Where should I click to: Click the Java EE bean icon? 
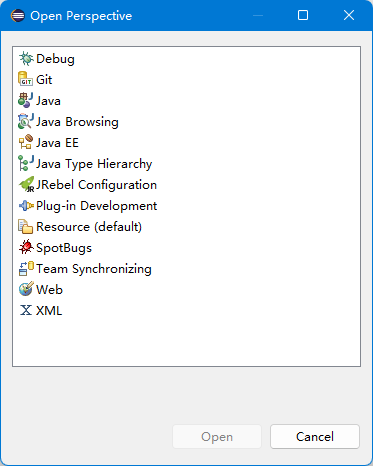pos(26,143)
